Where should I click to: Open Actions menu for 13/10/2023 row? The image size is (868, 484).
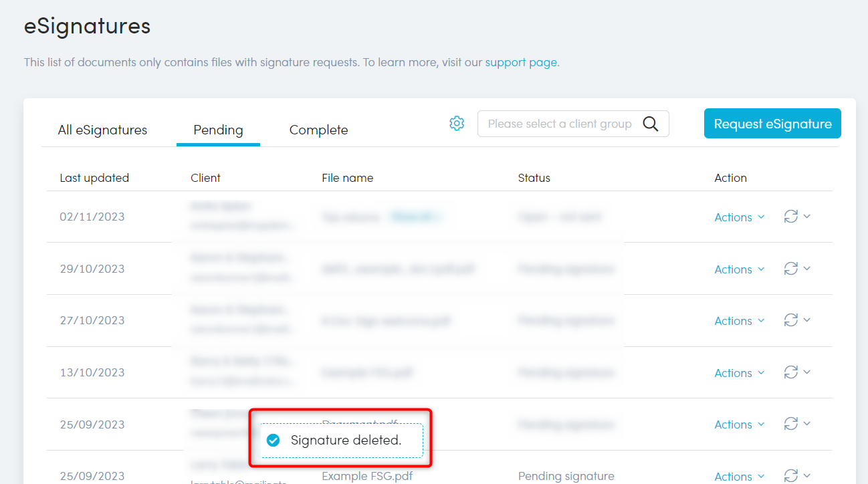point(739,373)
